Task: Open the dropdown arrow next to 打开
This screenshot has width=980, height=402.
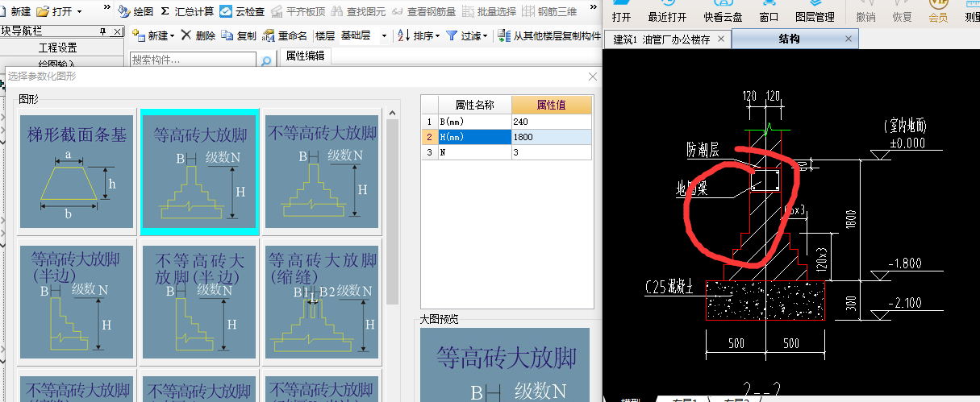Action: click(x=78, y=12)
